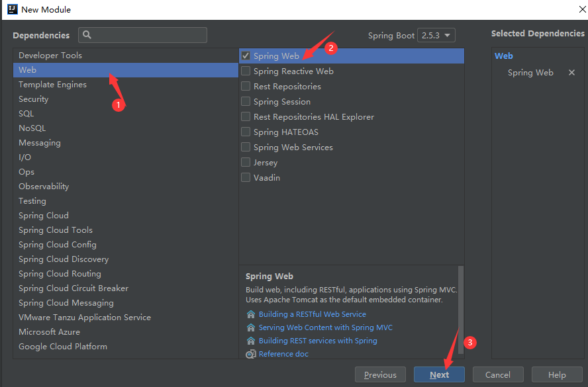Screen dimensions: 588x387
Task: Open the Spring Boot version dropdown
Action: [x=436, y=35]
